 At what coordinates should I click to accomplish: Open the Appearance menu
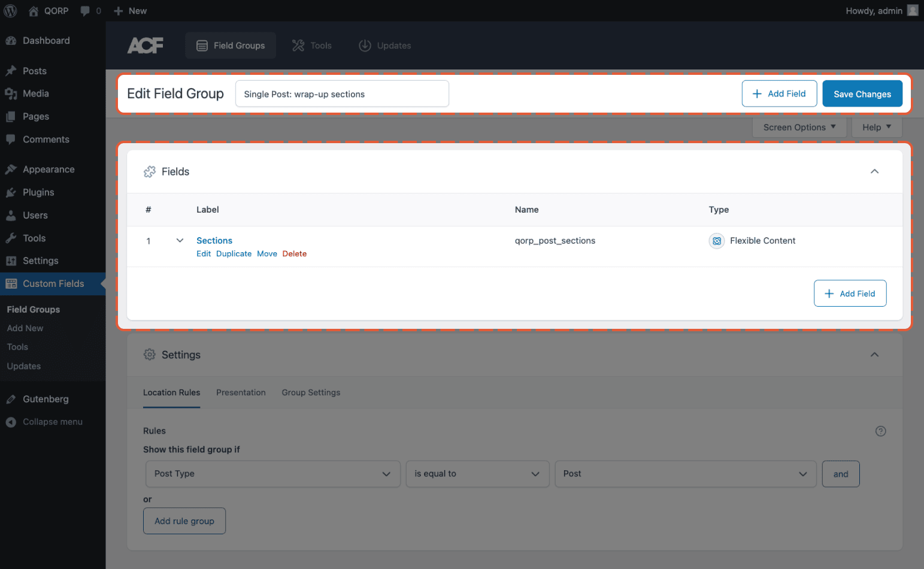tap(48, 169)
